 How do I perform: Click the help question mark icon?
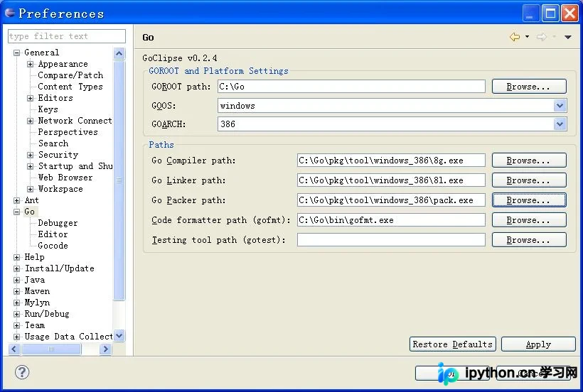pyautogui.click(x=22, y=372)
